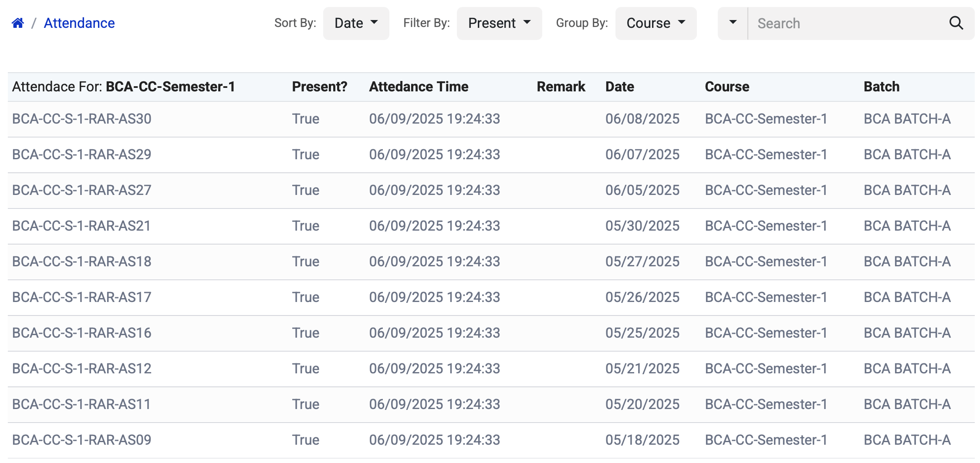
Task: Click the search magnifier icon
Action: coord(956,23)
